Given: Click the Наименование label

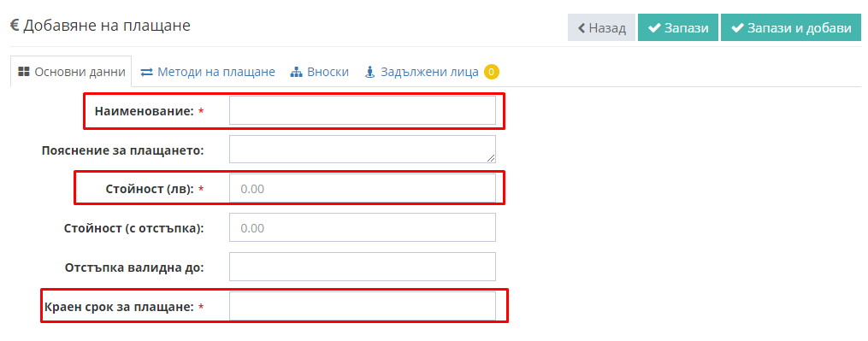Looking at the screenshot, I should point(144,111).
